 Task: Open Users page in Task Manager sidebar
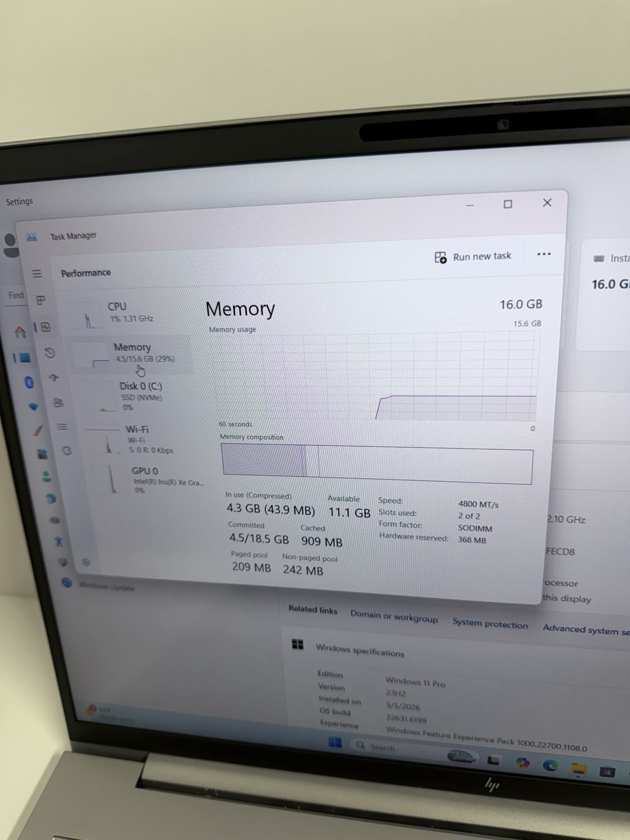58,403
